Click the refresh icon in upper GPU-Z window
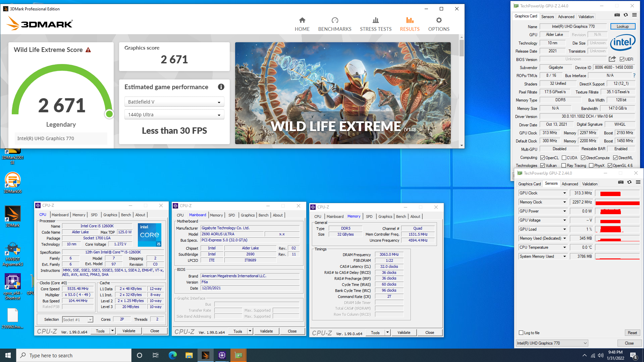The height and width of the screenshot is (362, 644). pos(626,15)
